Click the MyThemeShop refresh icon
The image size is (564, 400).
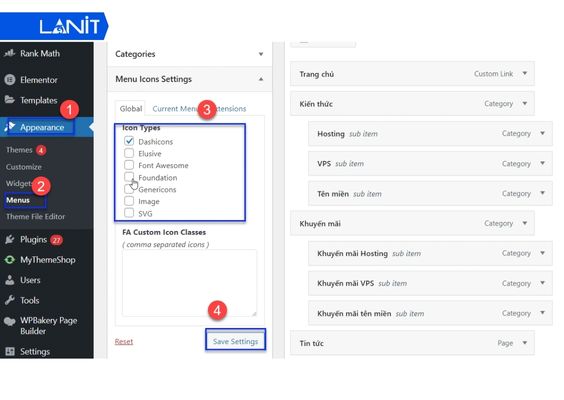point(10,260)
